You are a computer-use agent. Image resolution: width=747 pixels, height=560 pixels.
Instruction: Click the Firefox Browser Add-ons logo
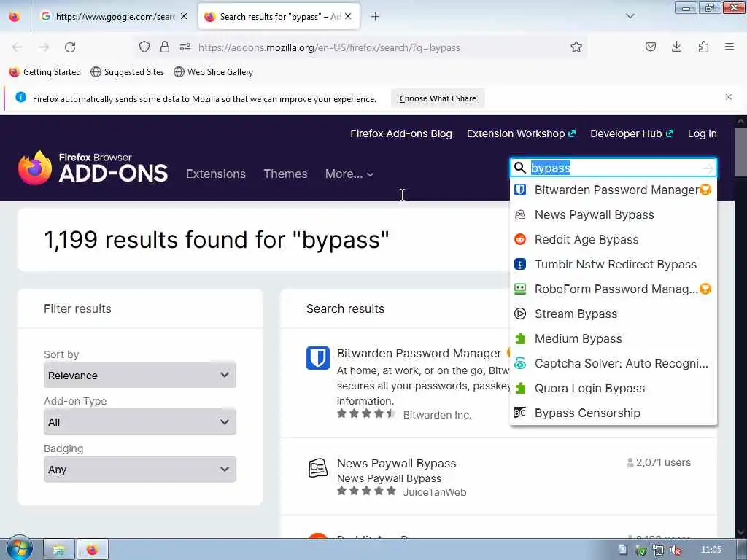93,168
